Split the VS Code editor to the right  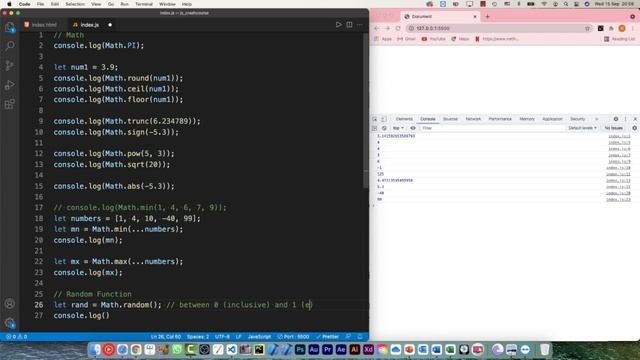tap(349, 25)
